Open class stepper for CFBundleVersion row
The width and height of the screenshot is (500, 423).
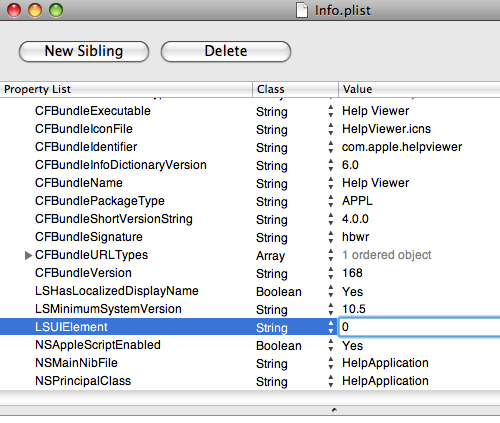pyautogui.click(x=330, y=273)
